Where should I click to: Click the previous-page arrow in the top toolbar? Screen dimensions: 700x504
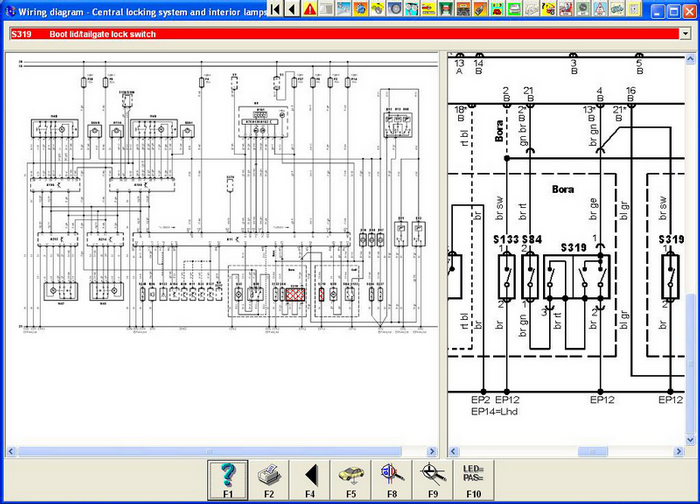pos(291,9)
